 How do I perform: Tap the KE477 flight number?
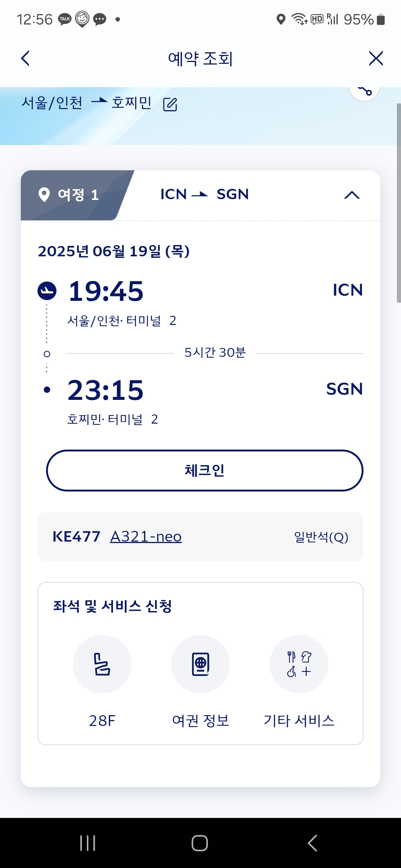tap(76, 537)
